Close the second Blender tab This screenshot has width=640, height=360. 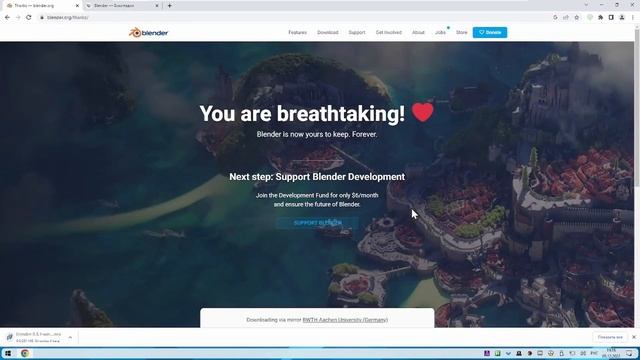tap(157, 6)
